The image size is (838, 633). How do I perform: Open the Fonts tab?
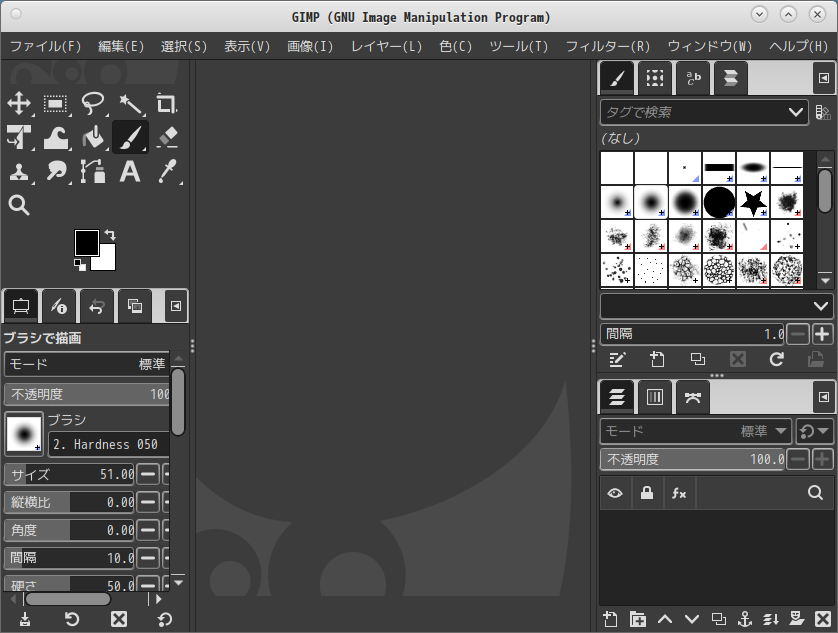point(693,79)
